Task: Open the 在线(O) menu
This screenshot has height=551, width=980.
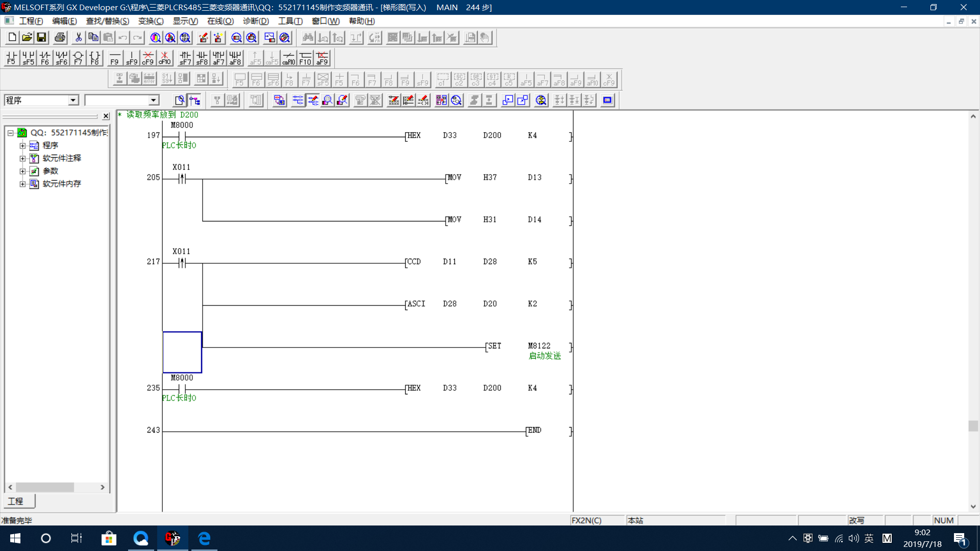Action: [220, 21]
